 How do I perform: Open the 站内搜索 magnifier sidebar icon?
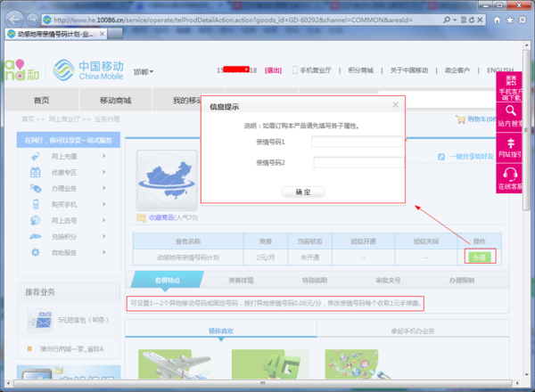click(x=510, y=110)
